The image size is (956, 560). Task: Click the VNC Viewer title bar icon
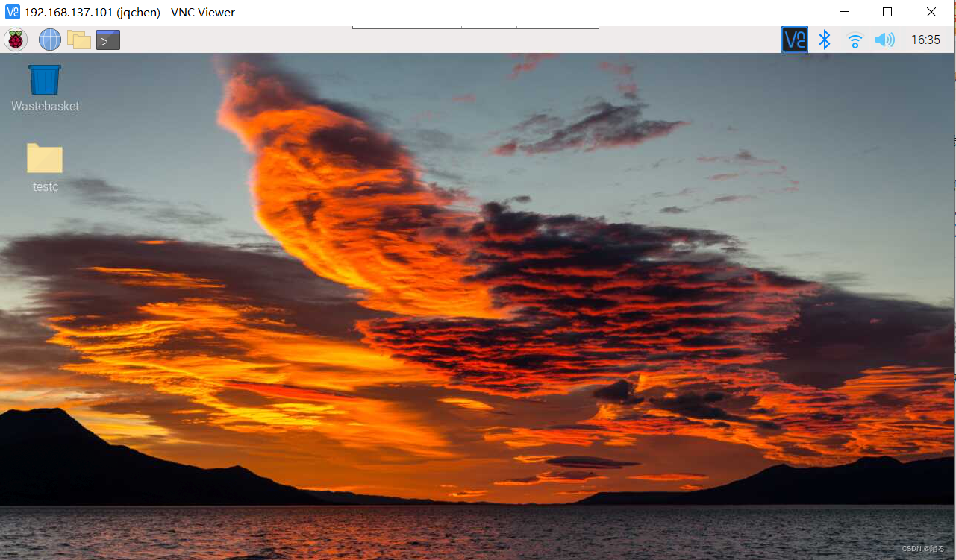13,12
